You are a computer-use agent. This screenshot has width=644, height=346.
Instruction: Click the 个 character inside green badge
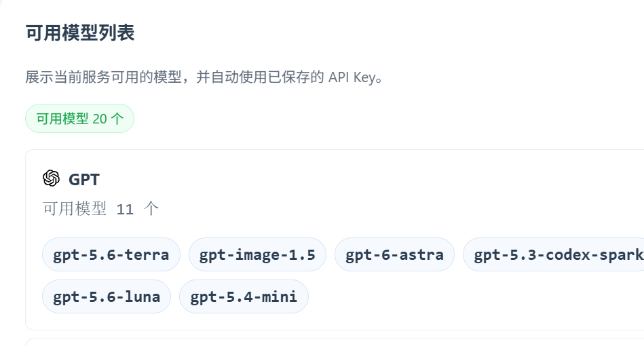click(117, 119)
